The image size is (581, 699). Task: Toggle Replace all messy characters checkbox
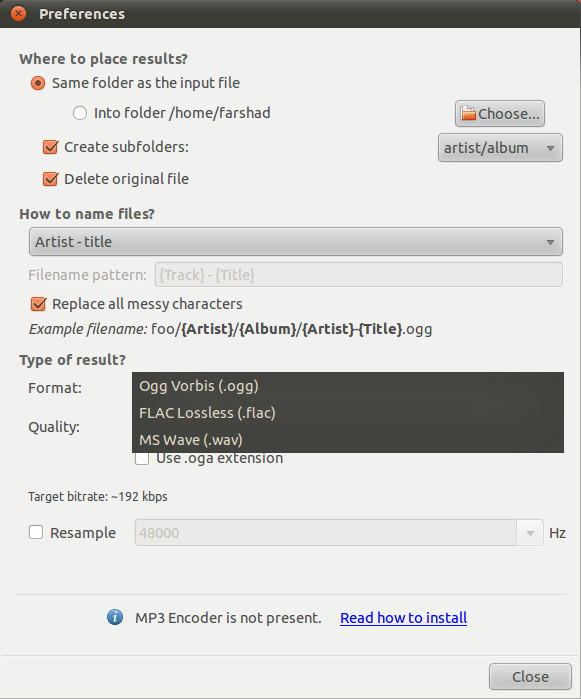(x=38, y=304)
